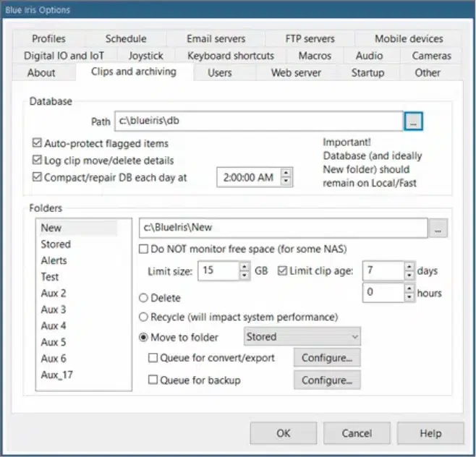Decrease Limit size value with down arrow
The width and height of the screenshot is (476, 457).
click(x=244, y=276)
